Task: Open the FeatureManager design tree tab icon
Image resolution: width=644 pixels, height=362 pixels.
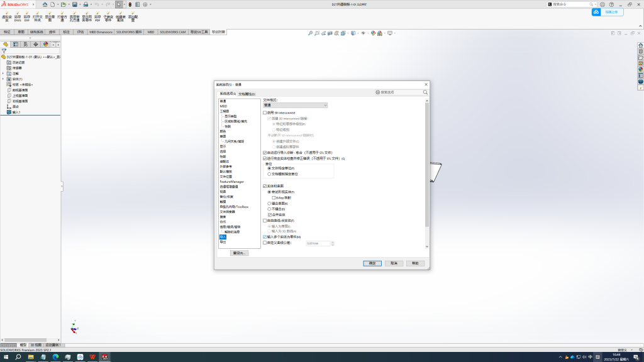Action: (6, 44)
